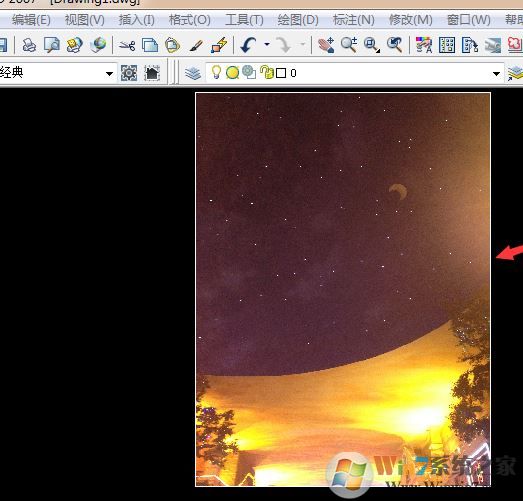Click the Paste clipboard icon

click(172, 45)
